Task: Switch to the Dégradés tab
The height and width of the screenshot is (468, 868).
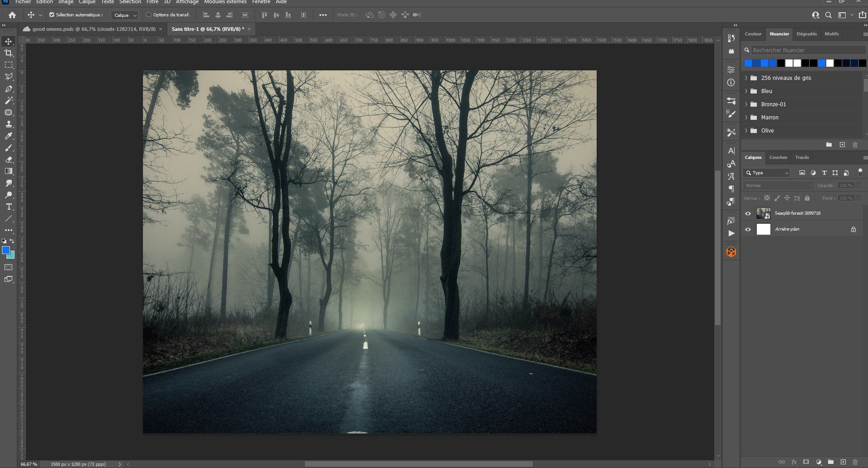Action: coord(806,34)
